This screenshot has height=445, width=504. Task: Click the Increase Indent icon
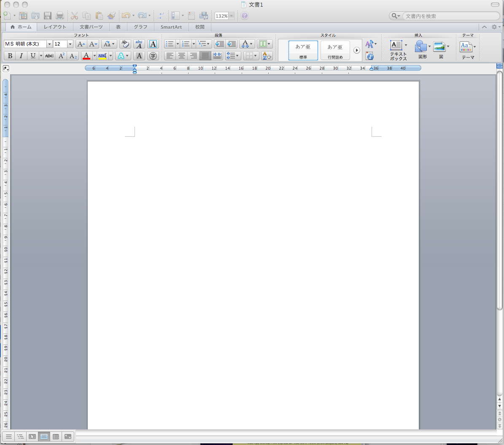(232, 44)
